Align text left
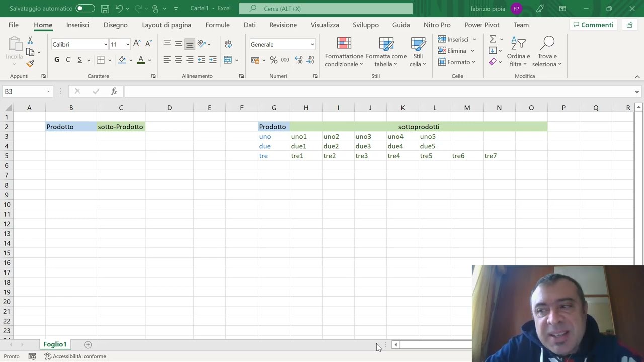Screen dimensions: 644x362 pos(167,60)
